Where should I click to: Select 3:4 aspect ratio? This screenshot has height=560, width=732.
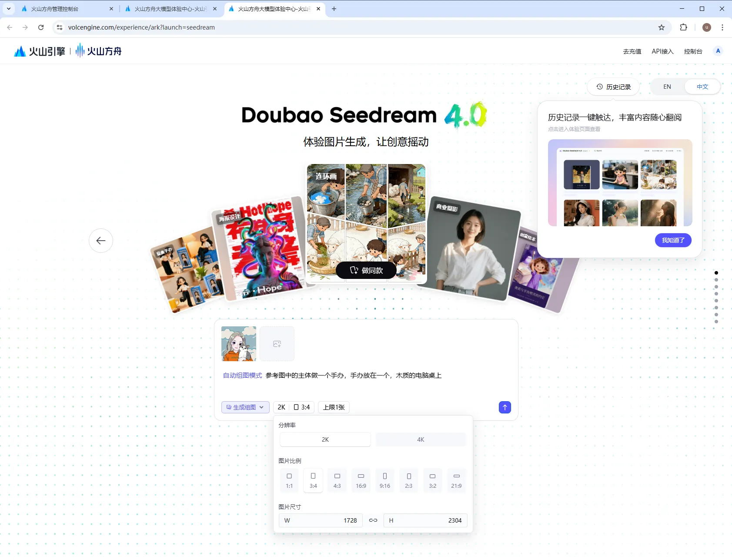click(x=313, y=480)
